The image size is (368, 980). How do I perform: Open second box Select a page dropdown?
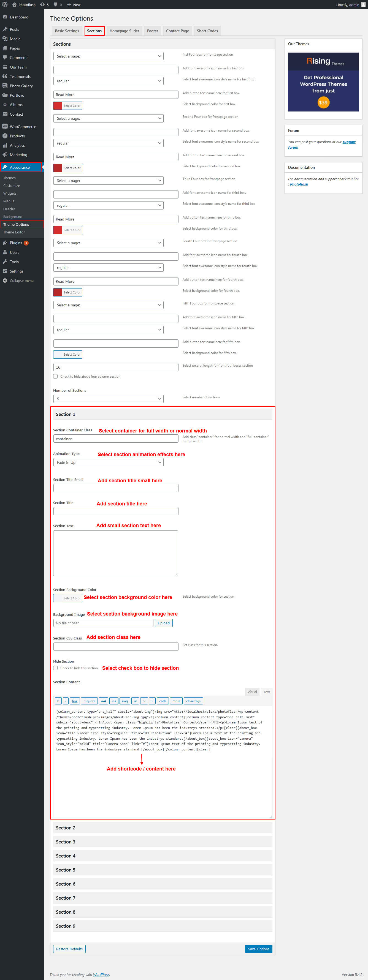tap(109, 118)
